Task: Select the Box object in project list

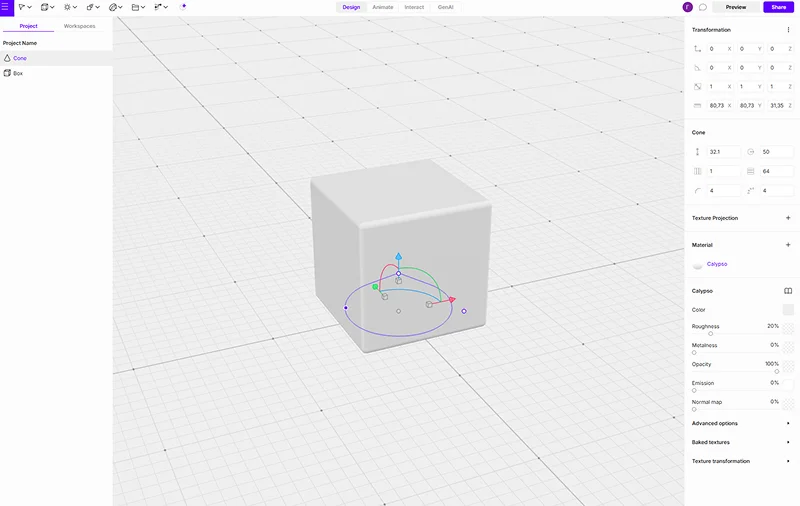Action: (18, 73)
